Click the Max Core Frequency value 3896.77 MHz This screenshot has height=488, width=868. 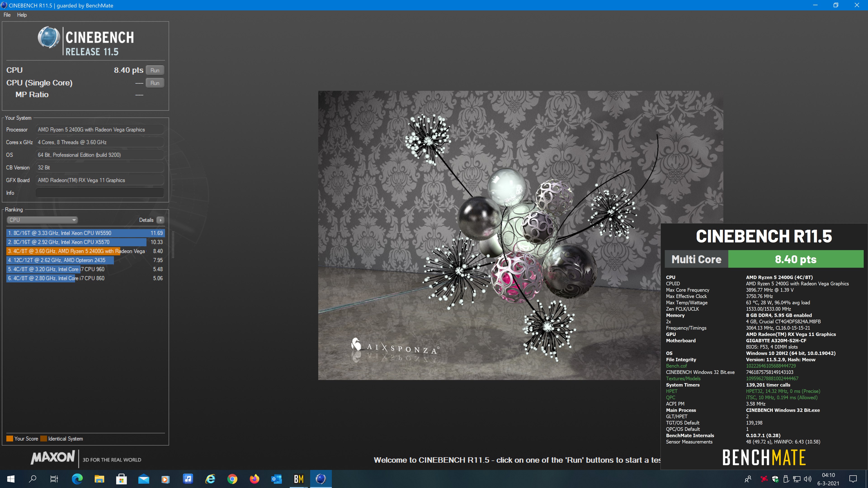[x=770, y=290]
